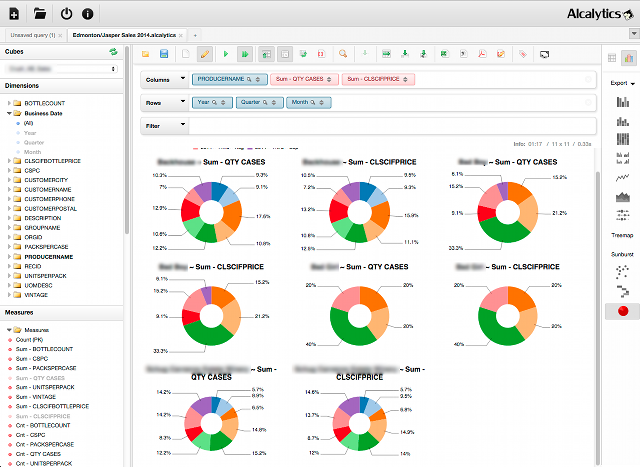
Task: Open the Columns axis dropdown arrow
Action: click(182, 78)
